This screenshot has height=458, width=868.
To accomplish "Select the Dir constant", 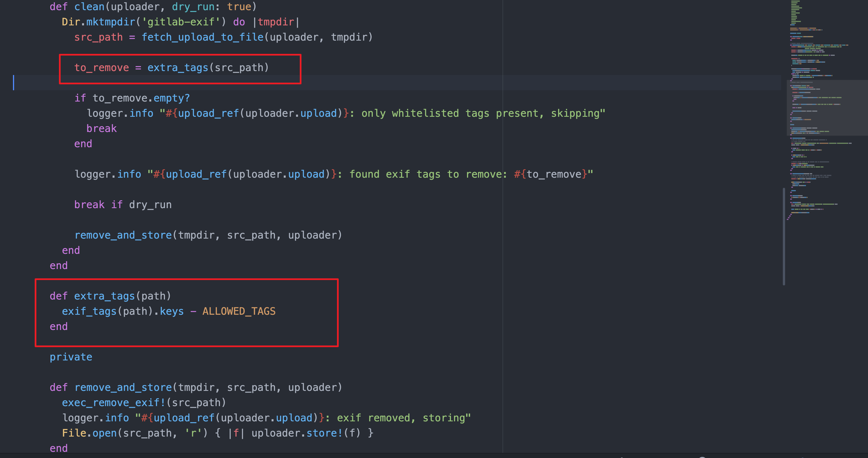I will pos(71,22).
